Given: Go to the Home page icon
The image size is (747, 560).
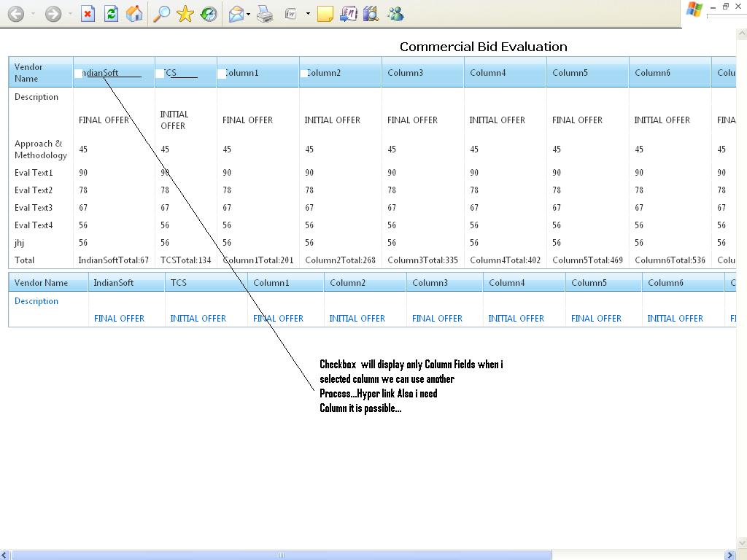Looking at the screenshot, I should pos(134,14).
